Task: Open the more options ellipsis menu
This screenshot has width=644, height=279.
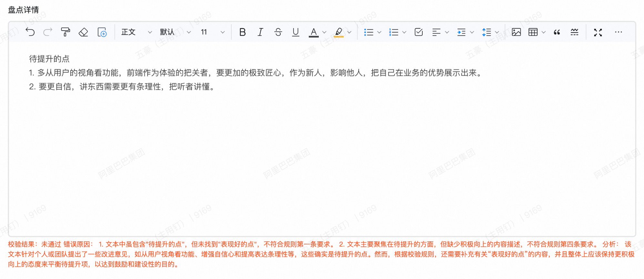Action: coord(618,32)
